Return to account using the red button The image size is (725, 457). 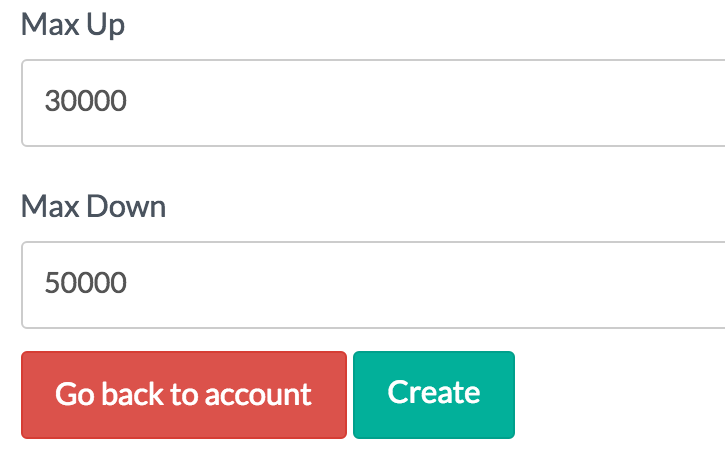click(x=184, y=394)
